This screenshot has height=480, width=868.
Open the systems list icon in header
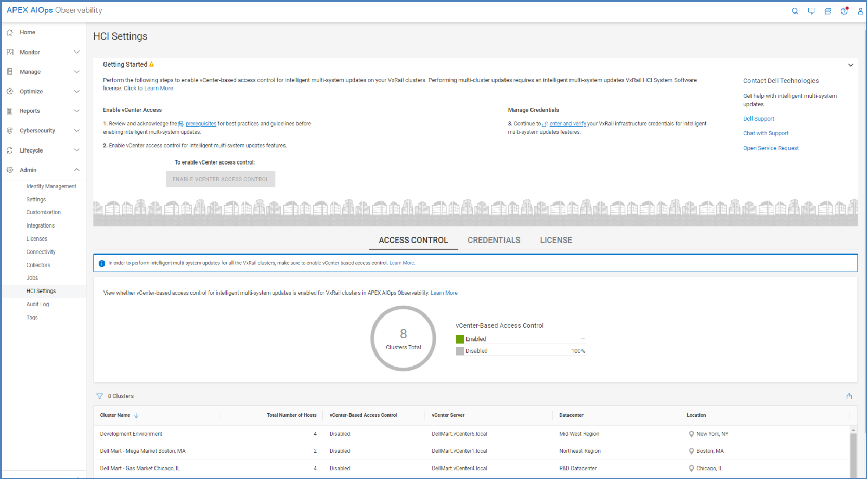[828, 11]
